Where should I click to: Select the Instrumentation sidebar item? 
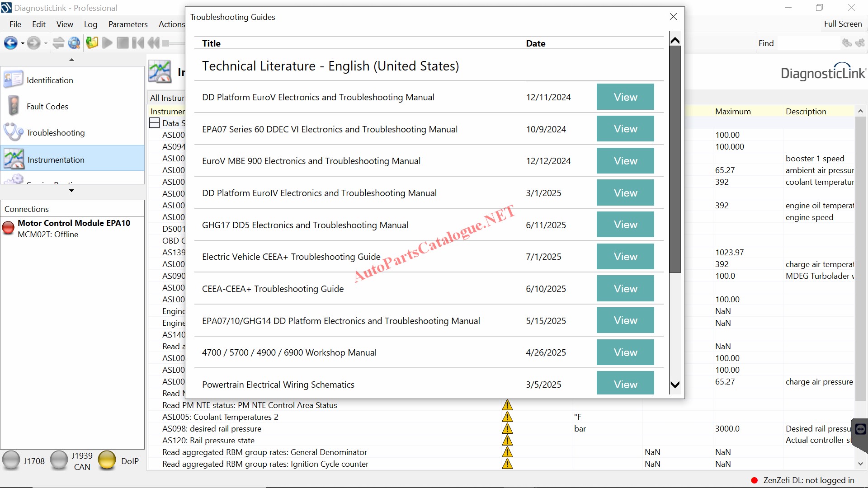click(56, 160)
